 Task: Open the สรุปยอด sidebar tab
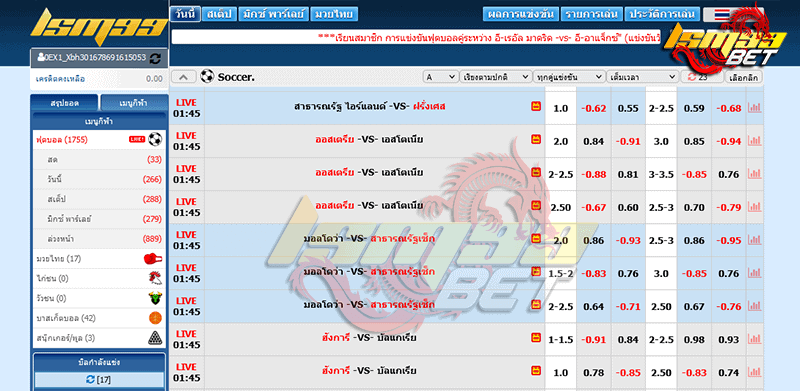pos(64,103)
